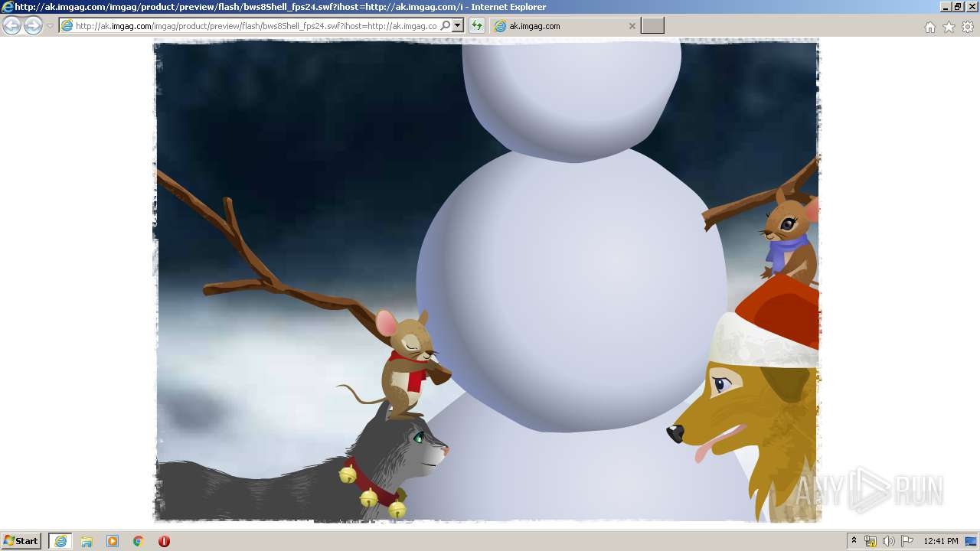Image resolution: width=980 pixels, height=551 pixels.
Task: Restore down the Internet Explorer window
Action: 957,7
